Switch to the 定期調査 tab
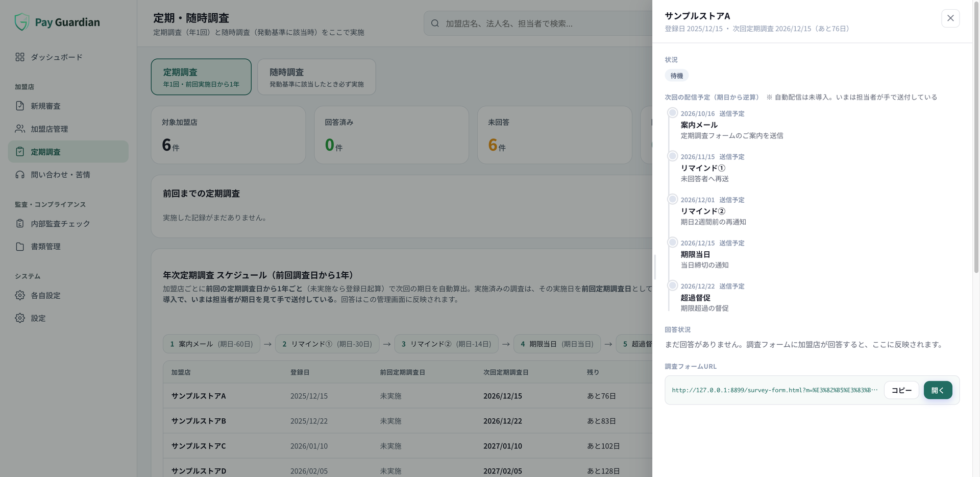This screenshot has height=477, width=980. coord(201,77)
